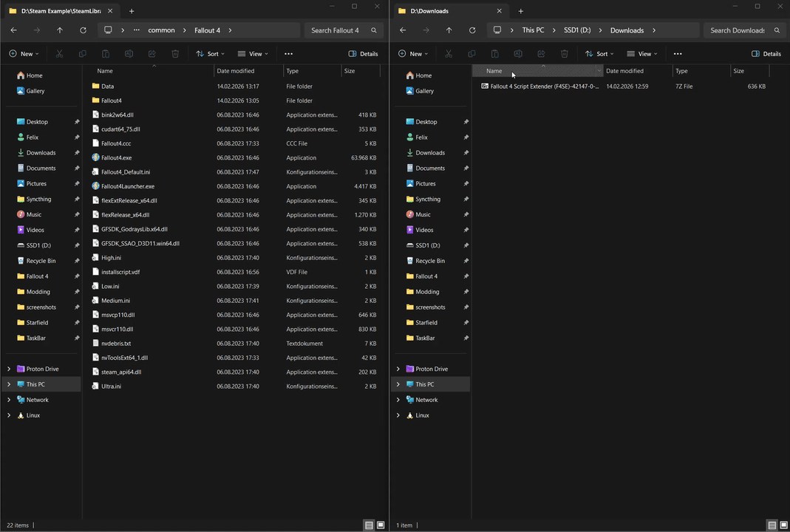Click the Delete icon in the right toolbar
The height and width of the screenshot is (532, 790).
coord(564,53)
